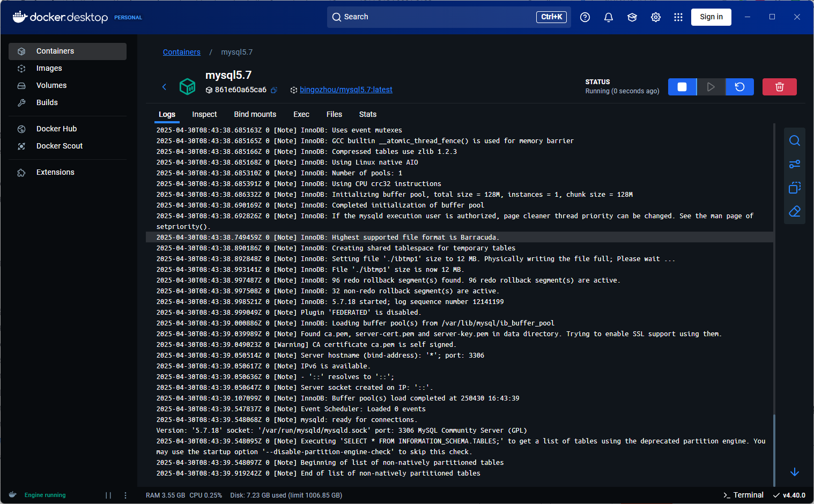Delete the mysql5.7 container

(x=780, y=87)
